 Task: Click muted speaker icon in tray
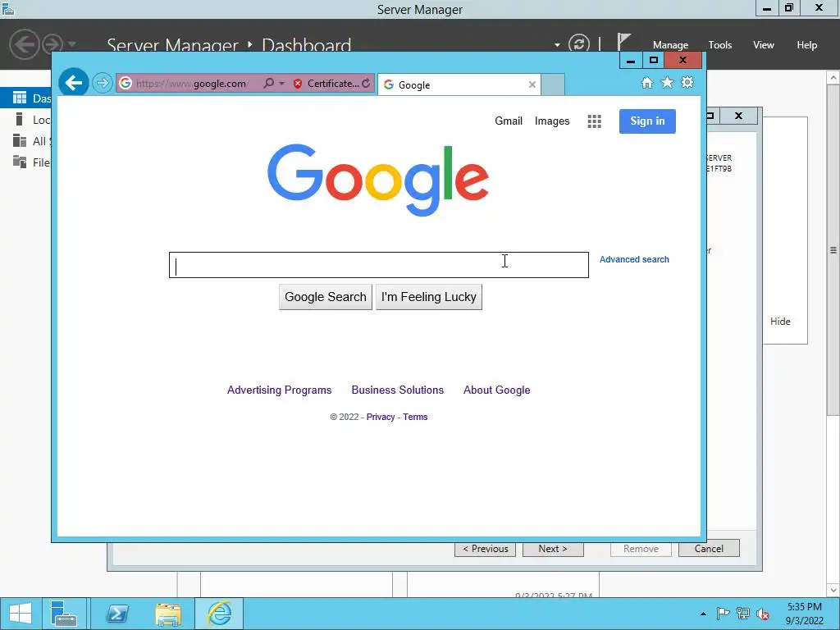(762, 614)
